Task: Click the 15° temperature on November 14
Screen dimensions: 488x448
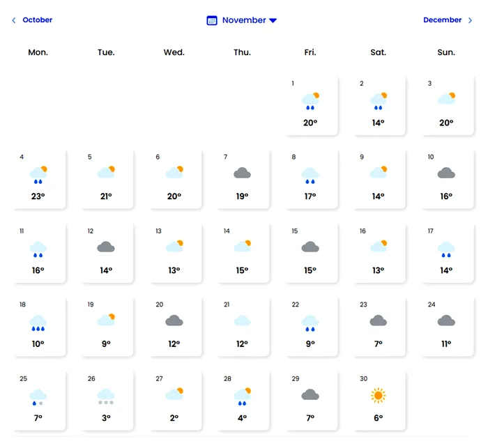Action: 242,270
